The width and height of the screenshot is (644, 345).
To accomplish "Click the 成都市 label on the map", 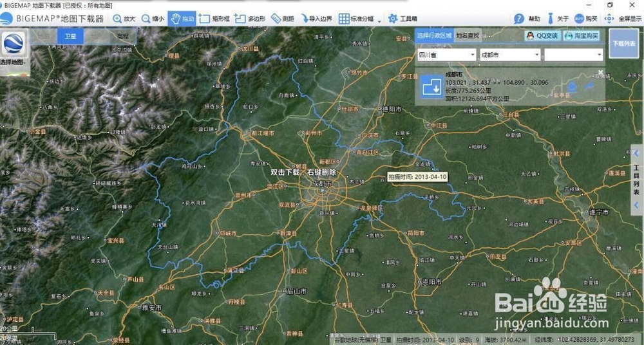I will [x=321, y=183].
